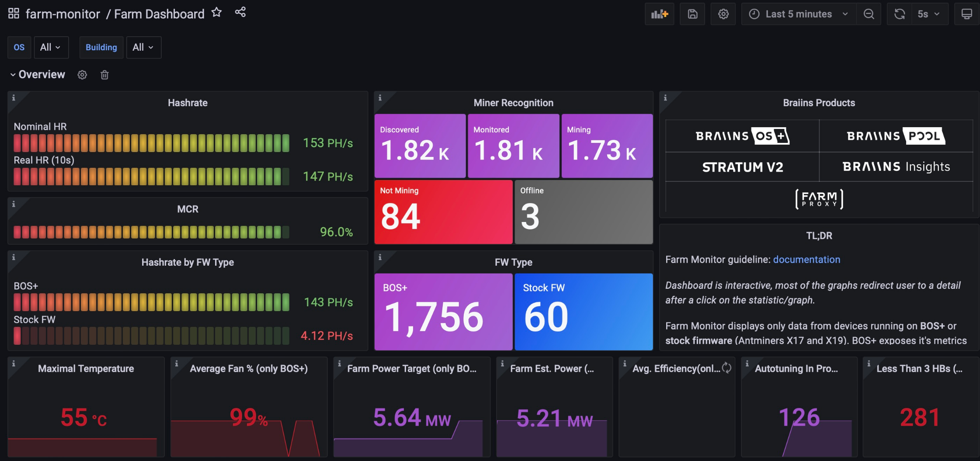Show info for Hashrate panel

14,98
